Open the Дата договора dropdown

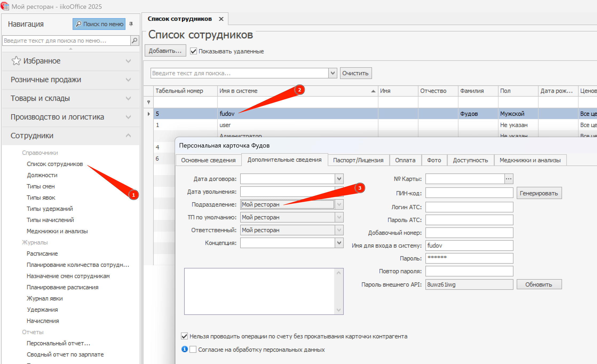(339, 179)
